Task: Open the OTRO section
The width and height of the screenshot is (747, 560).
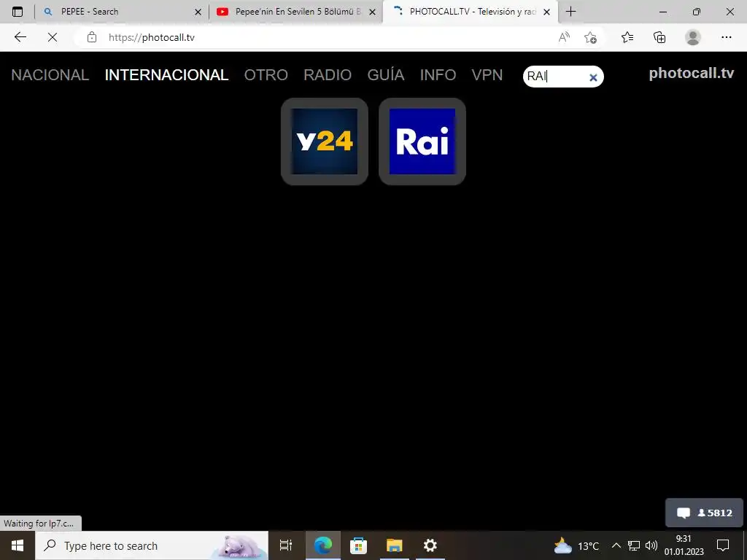Action: 266,75
